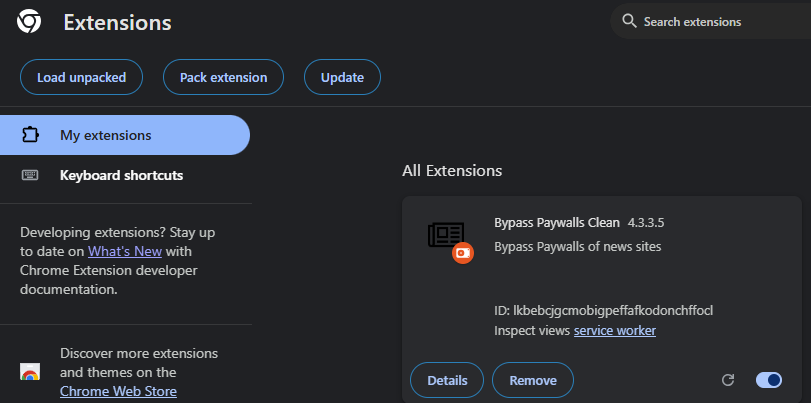
Task: Click the orange unpacked-extension badge icon
Action: tap(462, 253)
